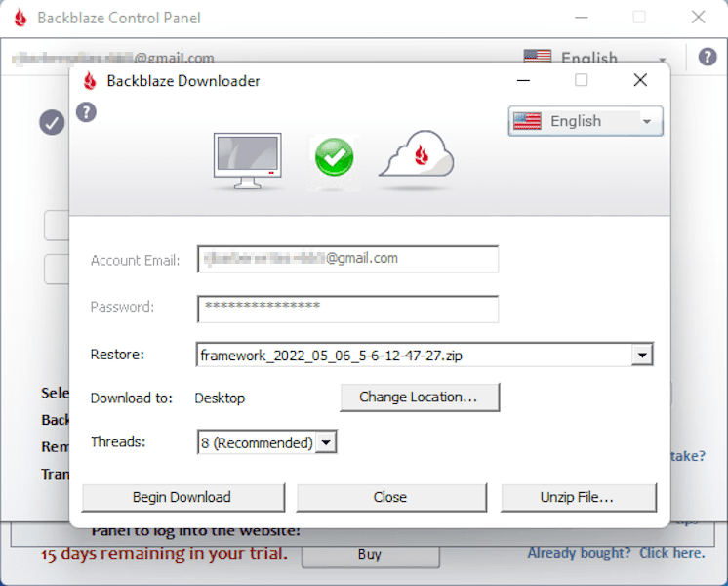Click the checkmark circle icon in Control Panel

coord(52,123)
